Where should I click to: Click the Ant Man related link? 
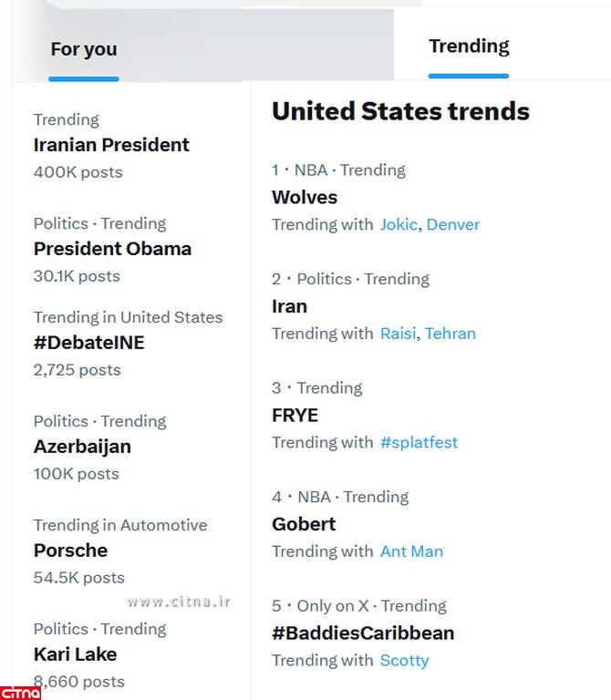[x=411, y=551]
